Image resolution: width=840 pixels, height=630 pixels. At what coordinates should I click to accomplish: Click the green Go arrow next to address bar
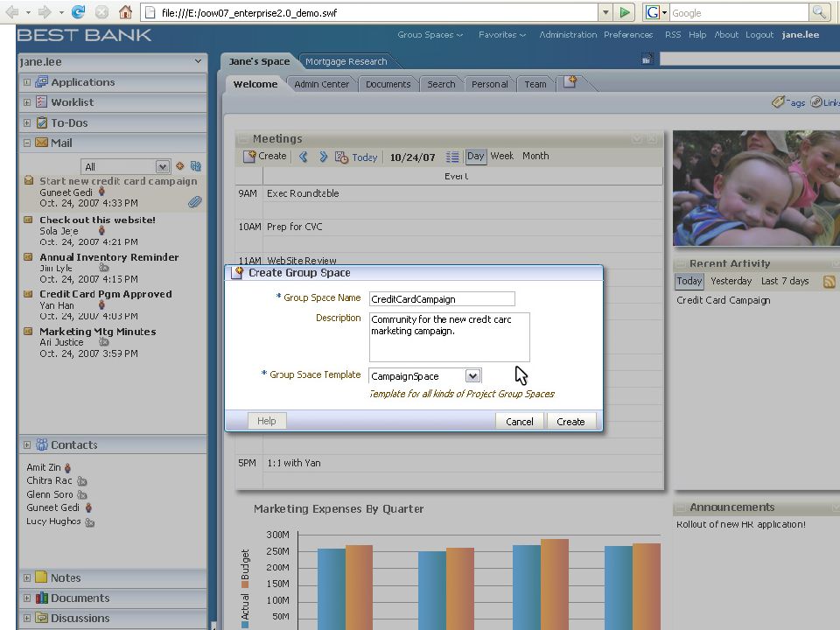(x=624, y=12)
